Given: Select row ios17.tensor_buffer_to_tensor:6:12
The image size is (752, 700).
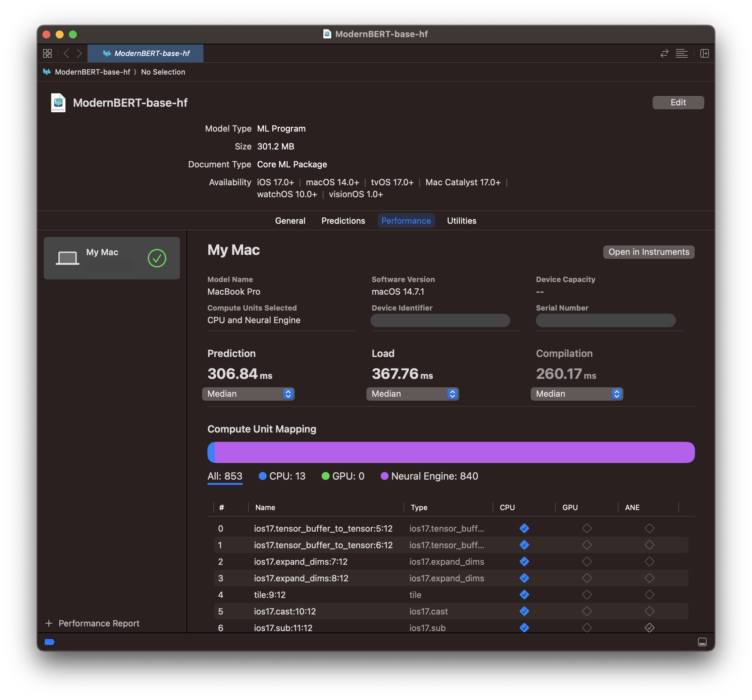Looking at the screenshot, I should click(451, 545).
